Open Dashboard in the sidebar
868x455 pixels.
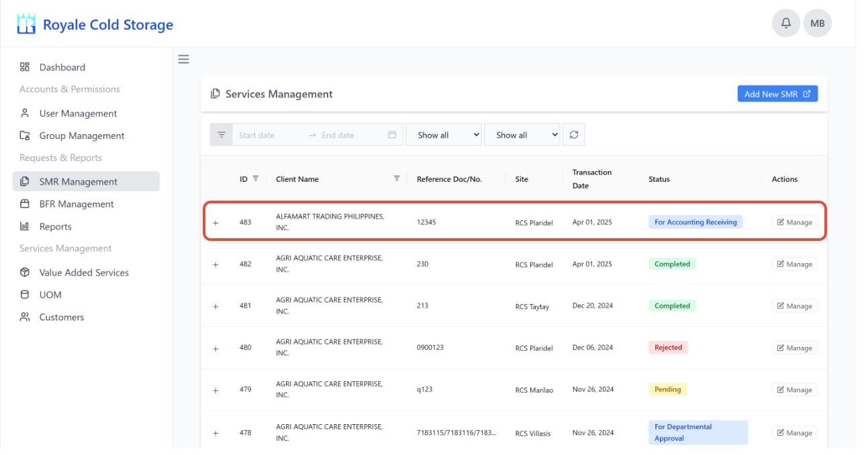(x=86, y=67)
